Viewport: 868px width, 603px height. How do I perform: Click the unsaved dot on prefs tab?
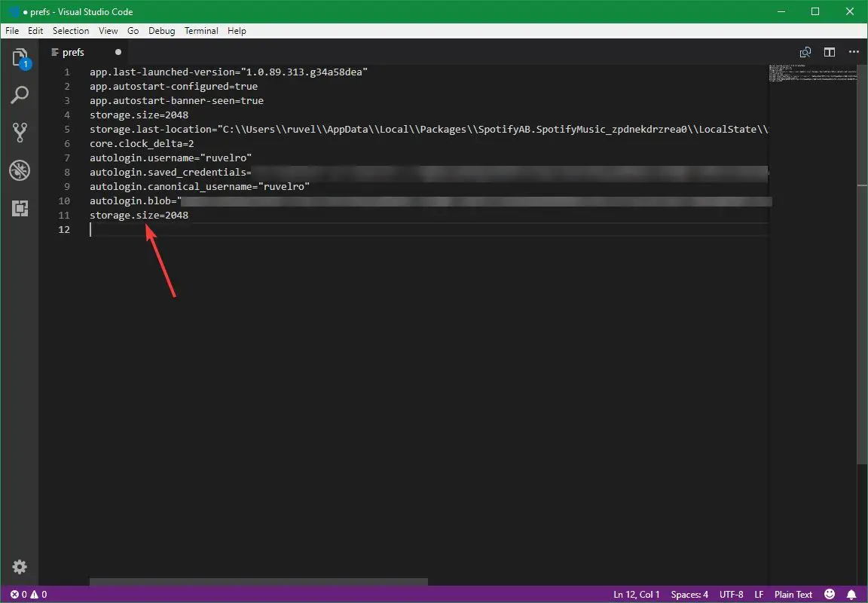pos(118,52)
